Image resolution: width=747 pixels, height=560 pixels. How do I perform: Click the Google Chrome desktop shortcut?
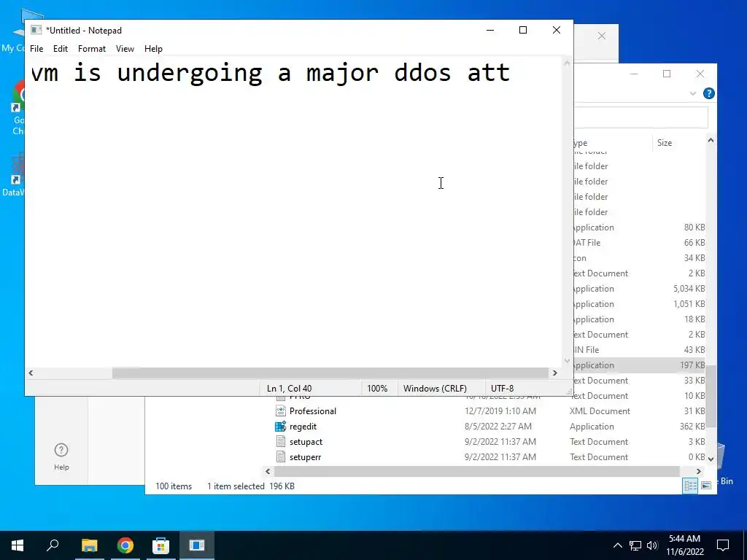click(x=18, y=107)
